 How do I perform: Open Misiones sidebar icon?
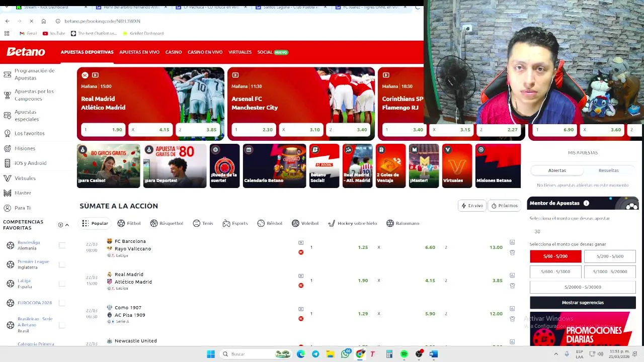[7, 148]
